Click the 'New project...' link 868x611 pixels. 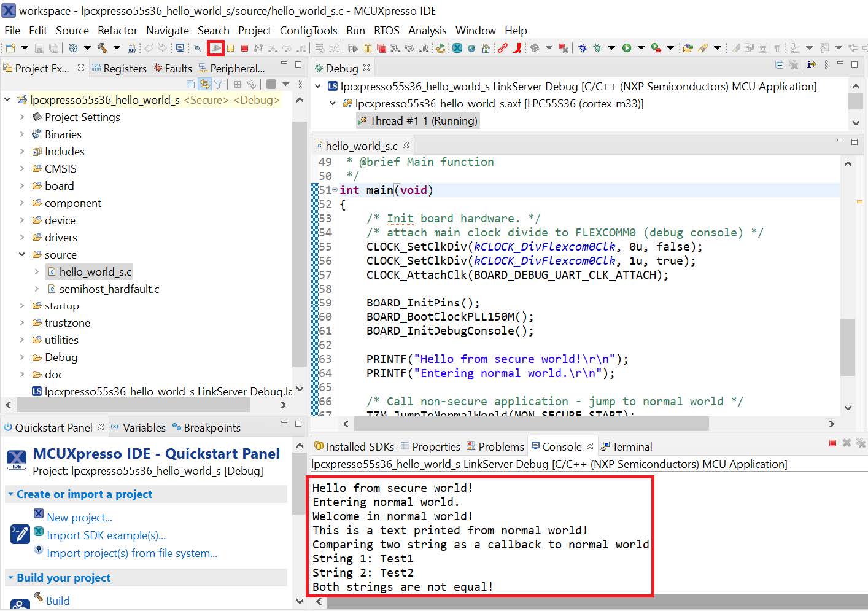tap(79, 518)
